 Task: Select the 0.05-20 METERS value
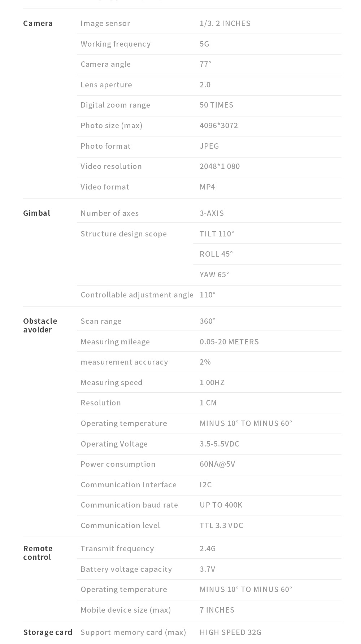coord(229,342)
